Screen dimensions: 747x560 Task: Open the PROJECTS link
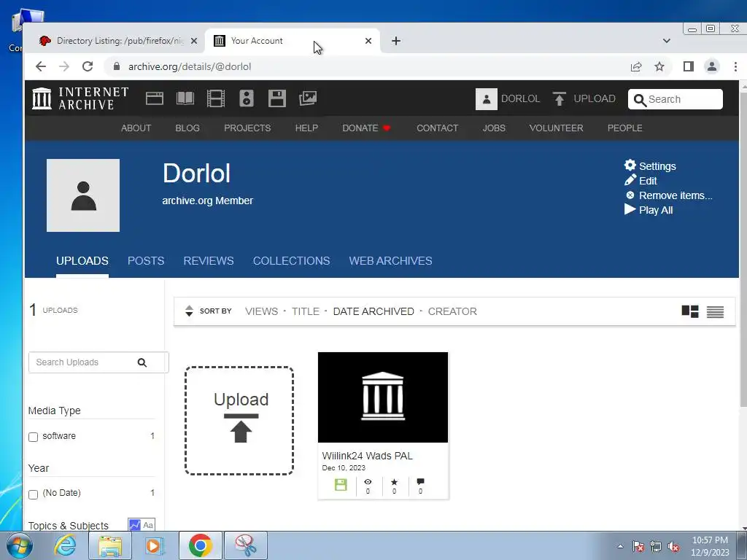click(247, 128)
